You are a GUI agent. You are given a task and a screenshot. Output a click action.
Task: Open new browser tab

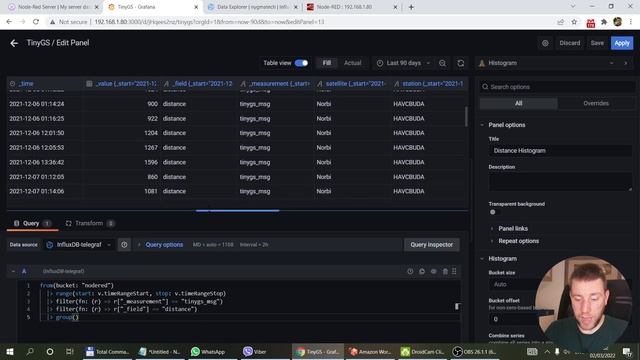(x=411, y=7)
